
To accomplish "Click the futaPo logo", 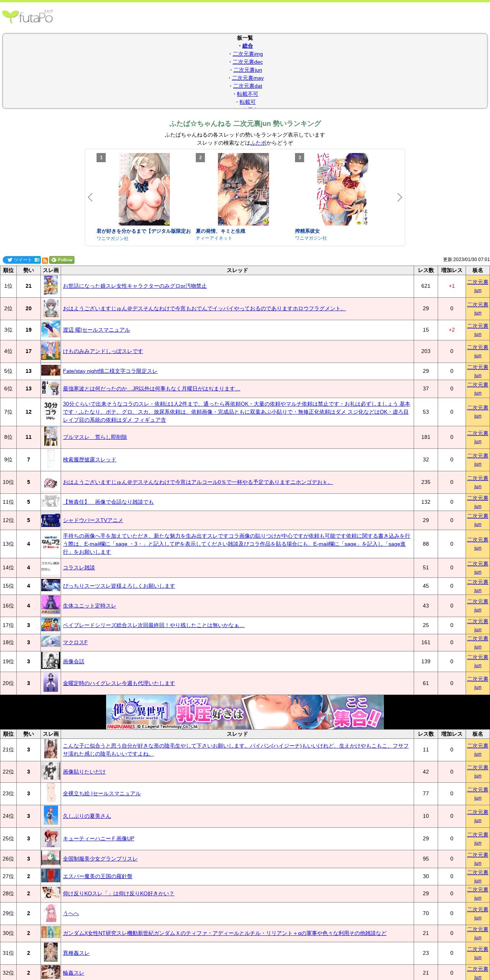I will click(27, 17).
